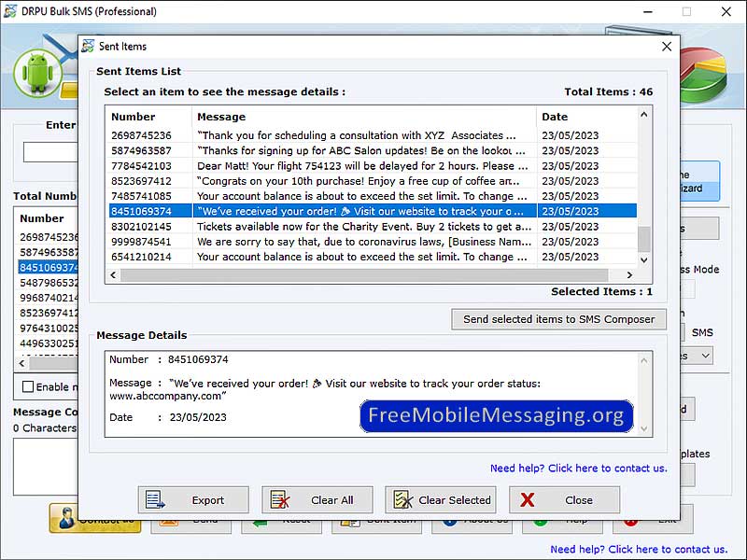Image resolution: width=747 pixels, height=560 pixels.
Task: Click the Export document icon
Action: pyautogui.click(x=155, y=499)
